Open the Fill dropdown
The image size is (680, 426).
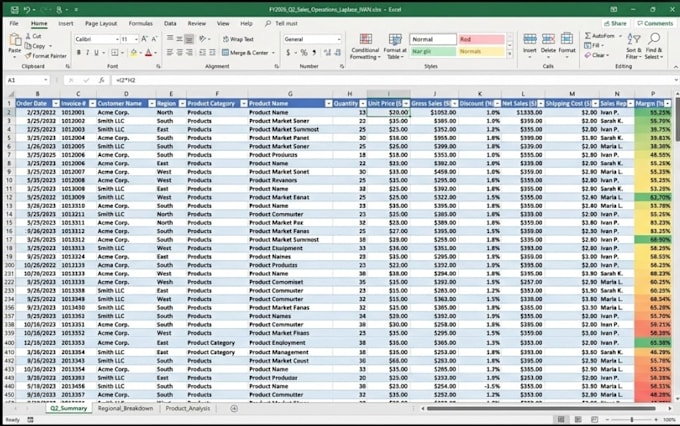(594, 46)
